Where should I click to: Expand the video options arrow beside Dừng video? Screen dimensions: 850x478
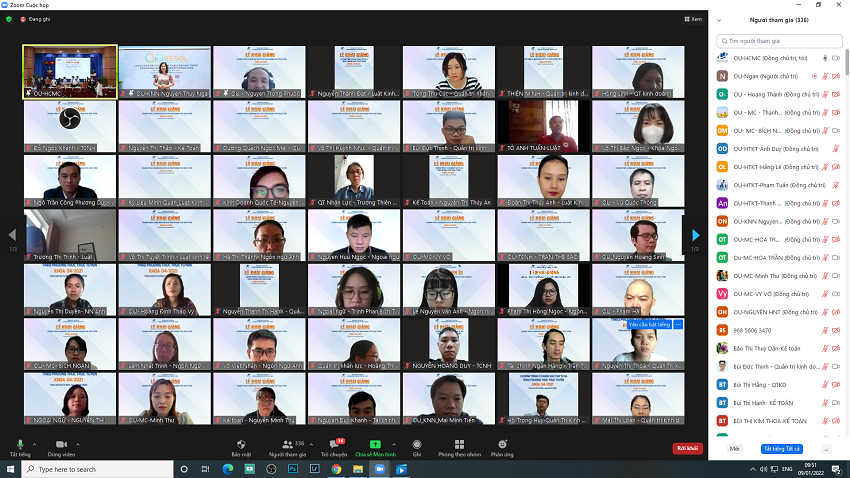pyautogui.click(x=78, y=442)
